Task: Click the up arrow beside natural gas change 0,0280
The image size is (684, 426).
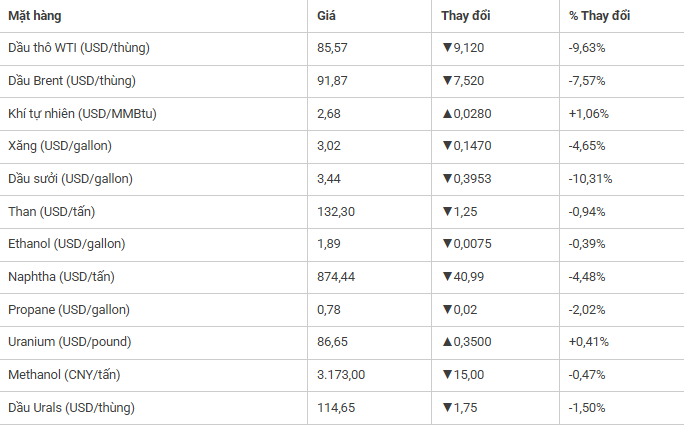Action: tap(447, 114)
